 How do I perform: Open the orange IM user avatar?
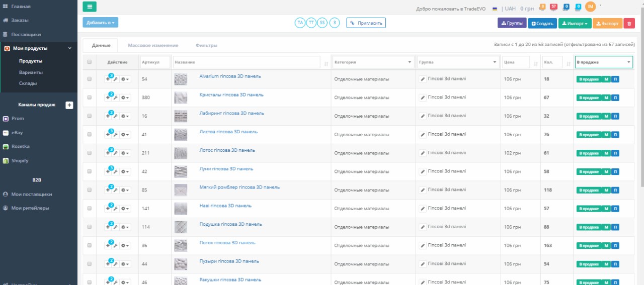point(590,7)
